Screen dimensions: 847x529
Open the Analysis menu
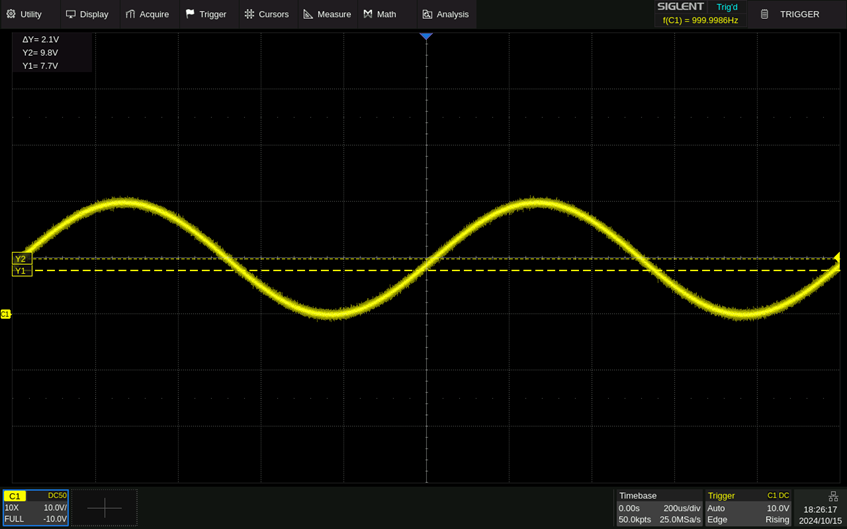point(445,14)
